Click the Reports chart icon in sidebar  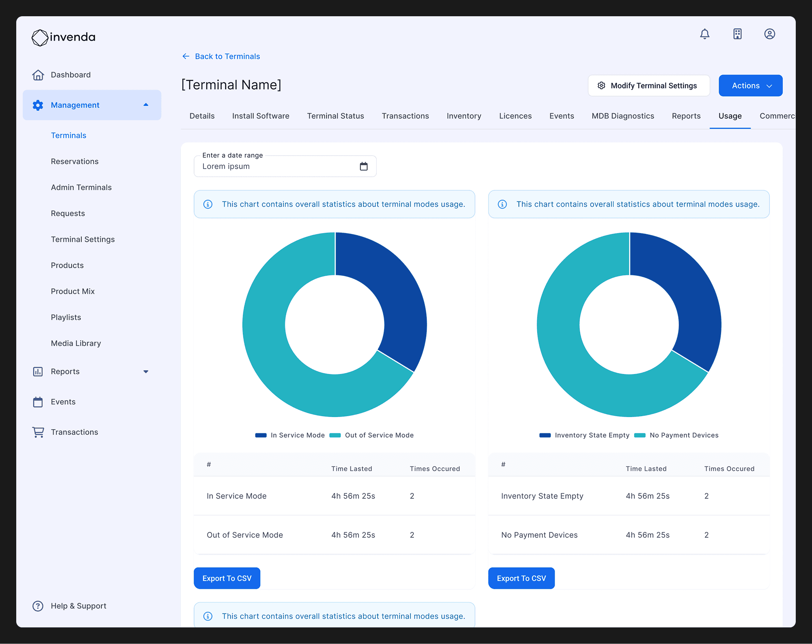click(38, 372)
